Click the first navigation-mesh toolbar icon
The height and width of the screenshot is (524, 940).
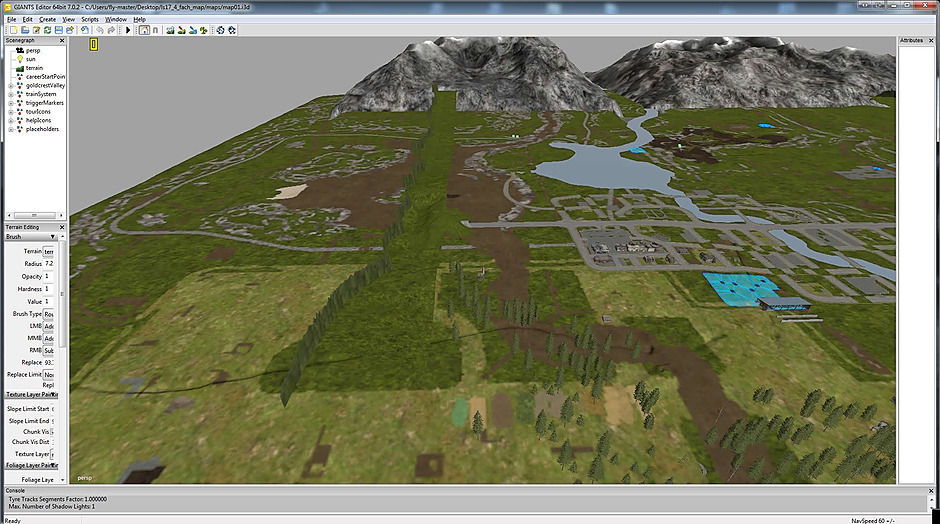click(x=221, y=30)
